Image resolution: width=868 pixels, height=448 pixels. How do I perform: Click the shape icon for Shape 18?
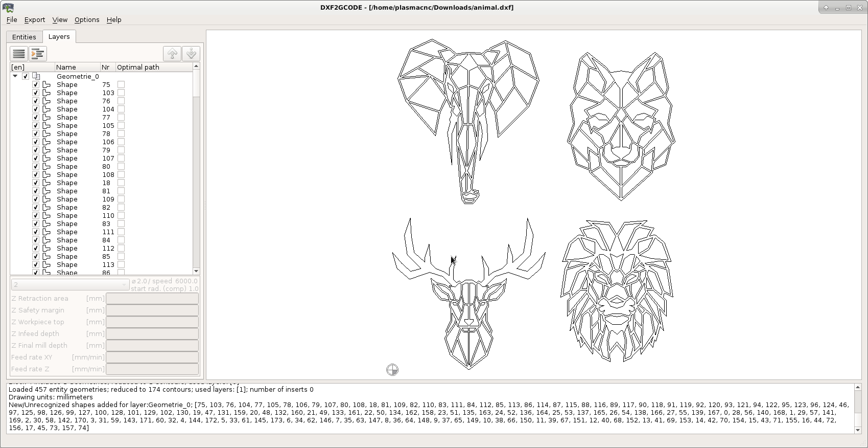46,183
